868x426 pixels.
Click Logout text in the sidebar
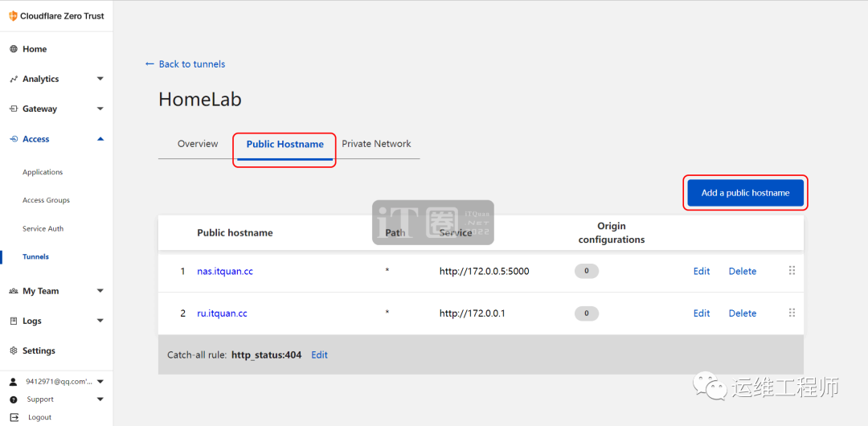click(40, 417)
